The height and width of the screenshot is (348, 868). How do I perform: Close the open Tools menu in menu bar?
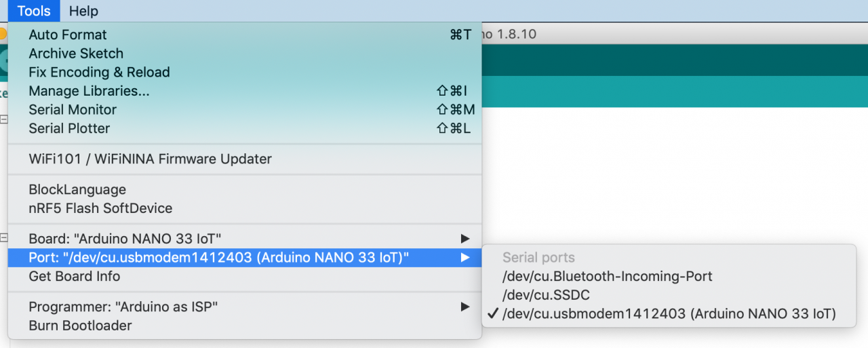pyautogui.click(x=34, y=11)
